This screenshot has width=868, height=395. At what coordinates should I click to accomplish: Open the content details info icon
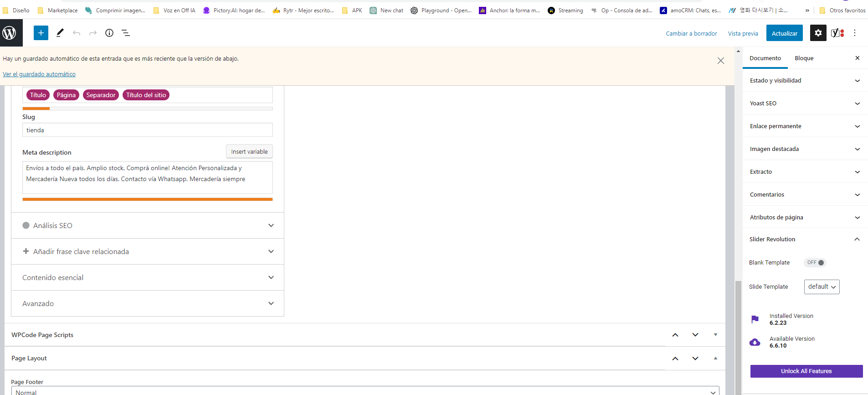point(109,33)
